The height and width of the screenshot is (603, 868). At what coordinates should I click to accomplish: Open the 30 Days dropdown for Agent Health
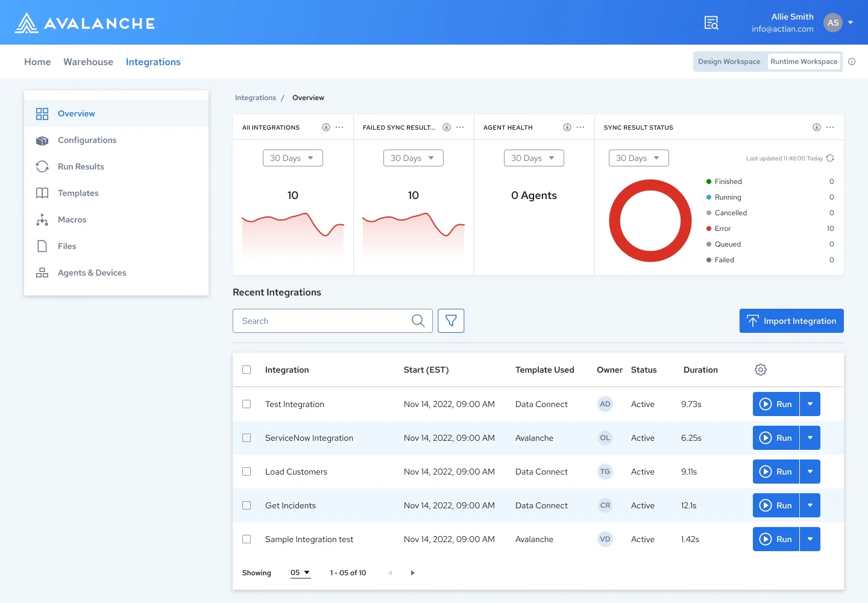[533, 158]
